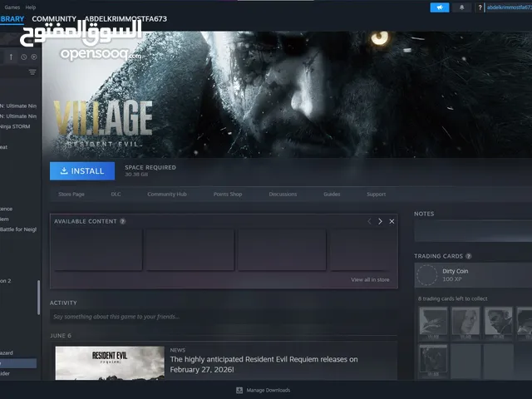
Task: Open the abdelkrimmostfa673 account menu
Action: point(509,7)
